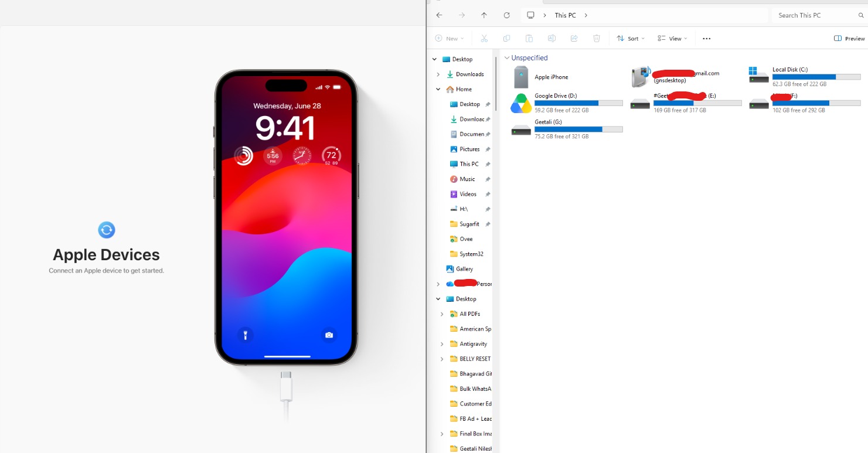Click the Delete trash can icon
Viewport: 868px width, 453px height.
pyautogui.click(x=597, y=39)
